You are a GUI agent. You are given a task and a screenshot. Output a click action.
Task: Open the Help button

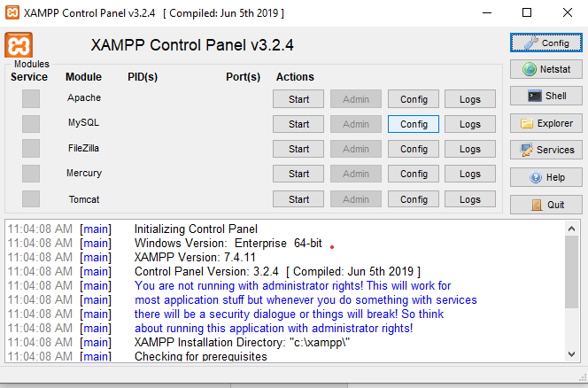(546, 177)
